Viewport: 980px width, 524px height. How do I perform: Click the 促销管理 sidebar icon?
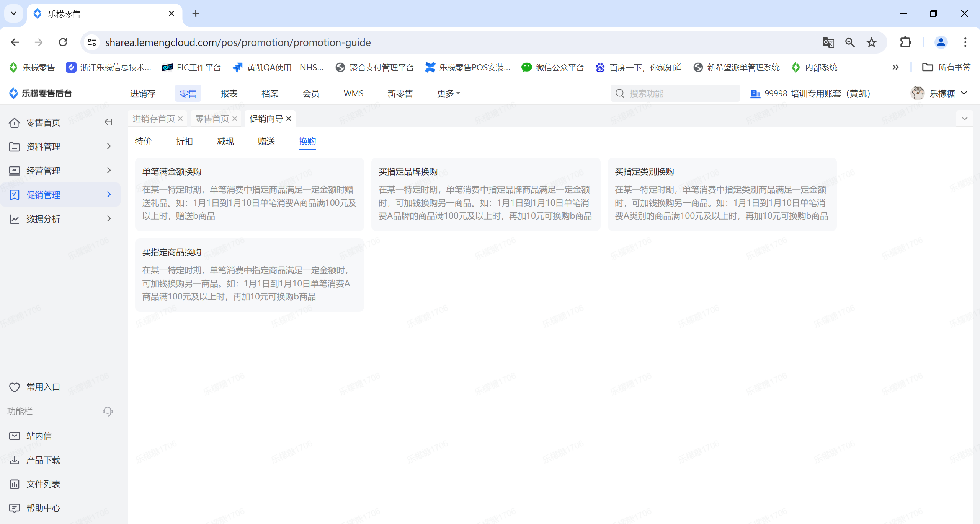tap(15, 195)
